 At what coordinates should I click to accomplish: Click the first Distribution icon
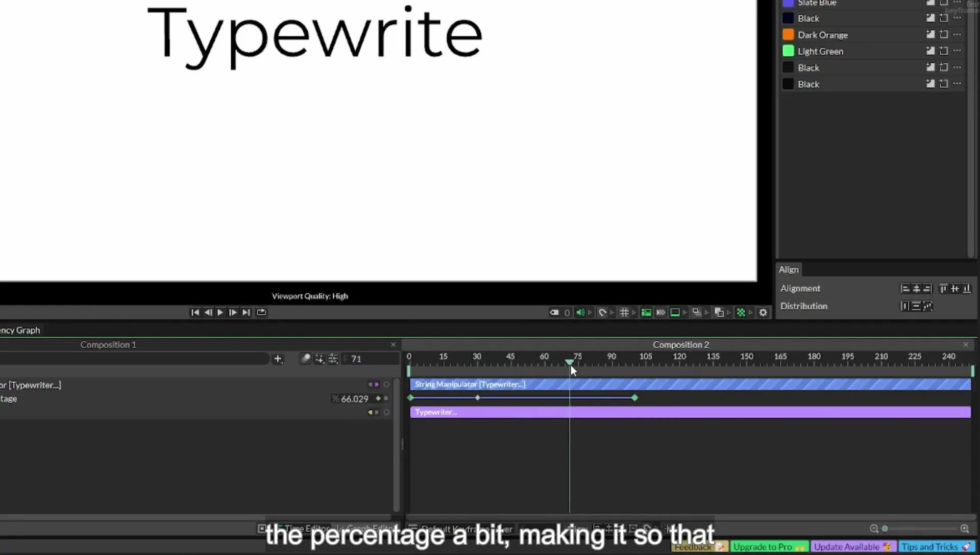905,306
